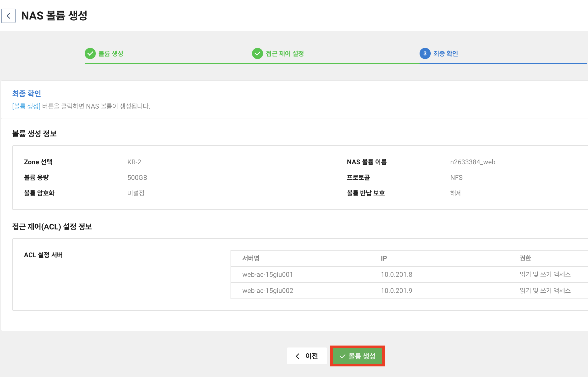Viewport: 588px width, 377px height.
Task: Click the [볼륨 생성] blue link text
Action: (x=26, y=106)
